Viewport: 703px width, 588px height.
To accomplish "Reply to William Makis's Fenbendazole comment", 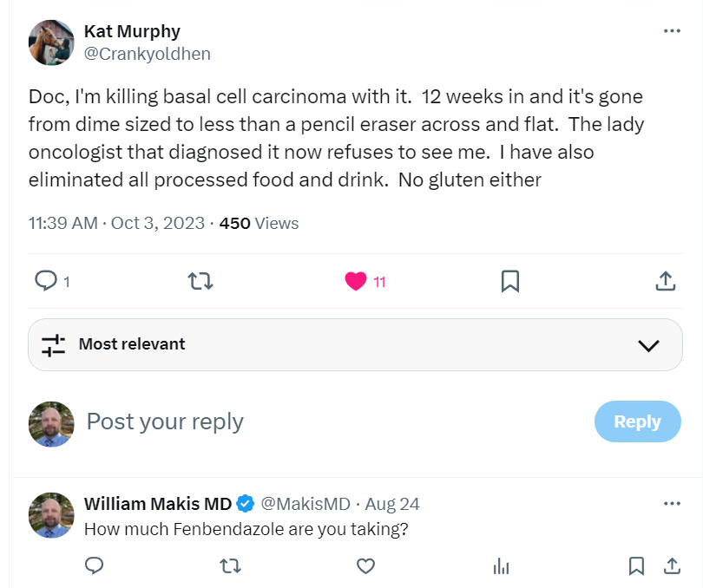I will point(95,566).
